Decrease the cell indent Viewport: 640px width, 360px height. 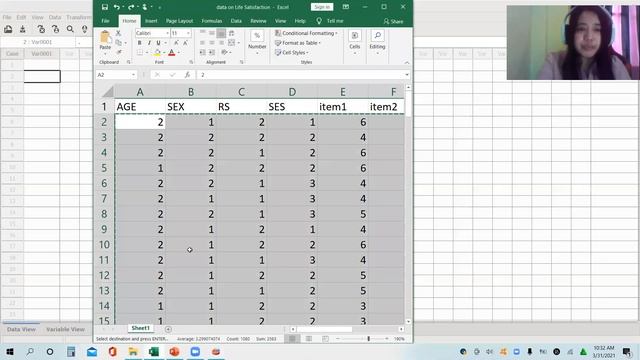[x=202, y=53]
